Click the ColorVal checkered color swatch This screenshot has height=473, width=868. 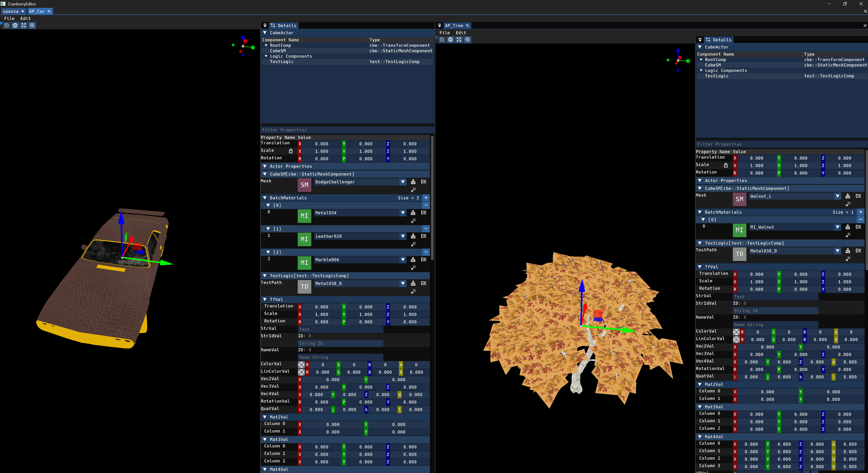[301, 364]
